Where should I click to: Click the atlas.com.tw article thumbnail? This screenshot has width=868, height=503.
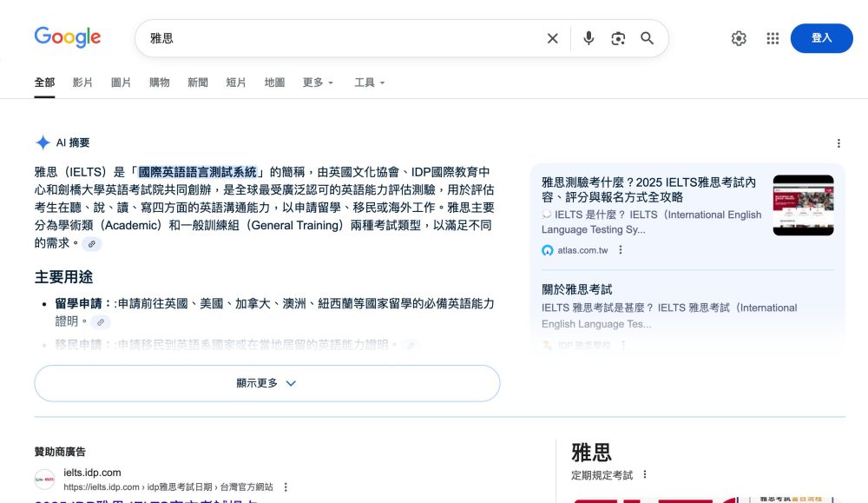[x=803, y=205]
